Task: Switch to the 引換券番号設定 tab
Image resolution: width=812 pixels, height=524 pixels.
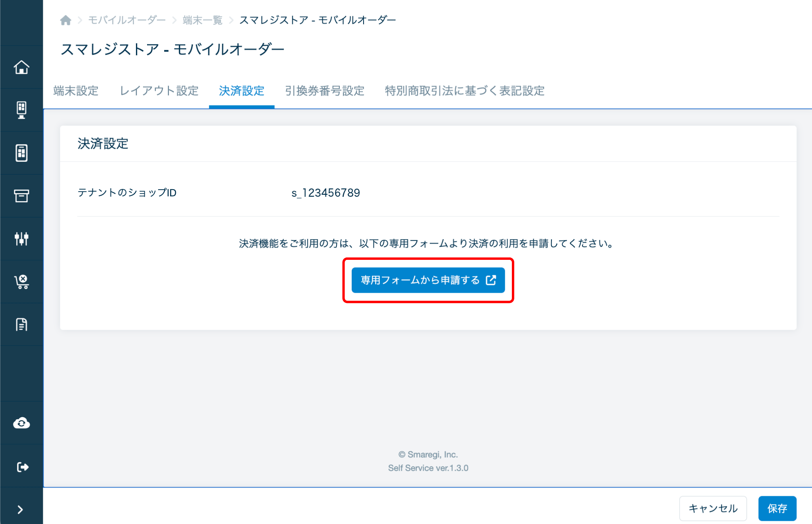Action: point(324,91)
